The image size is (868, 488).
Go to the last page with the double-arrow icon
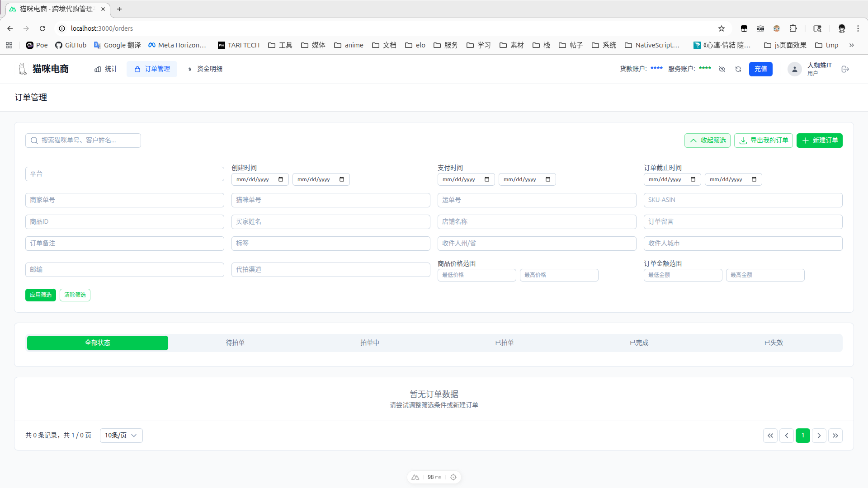835,436
